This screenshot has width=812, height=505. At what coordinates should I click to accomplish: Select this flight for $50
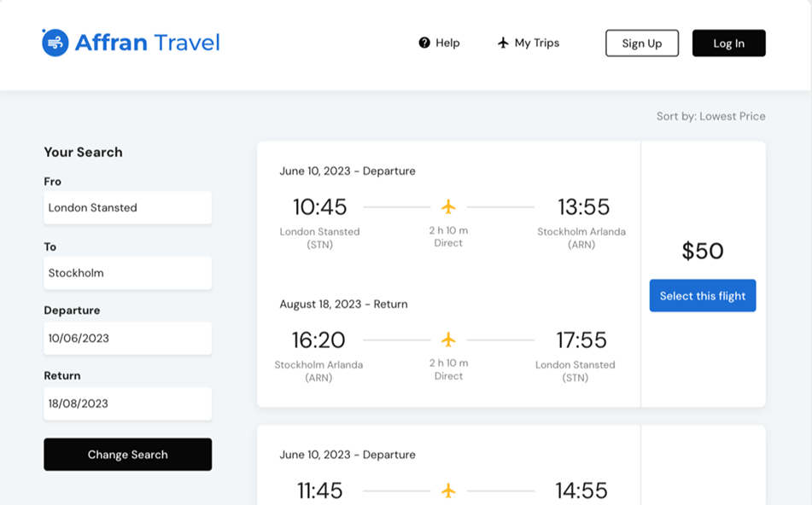coord(702,296)
